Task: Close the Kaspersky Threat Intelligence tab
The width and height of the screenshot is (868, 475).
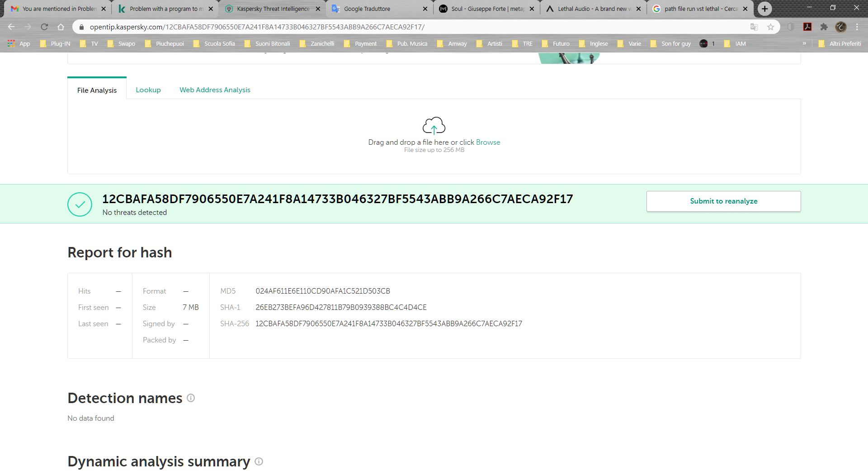Action: tap(318, 9)
